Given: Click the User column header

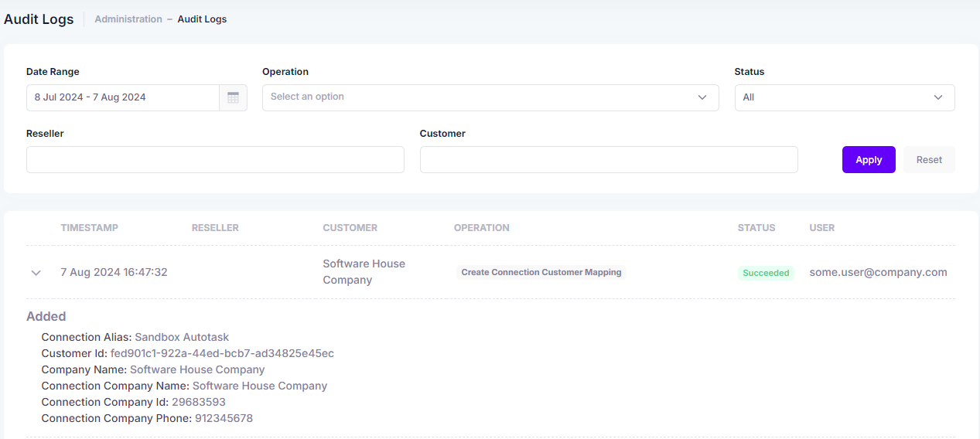Looking at the screenshot, I should point(822,228).
